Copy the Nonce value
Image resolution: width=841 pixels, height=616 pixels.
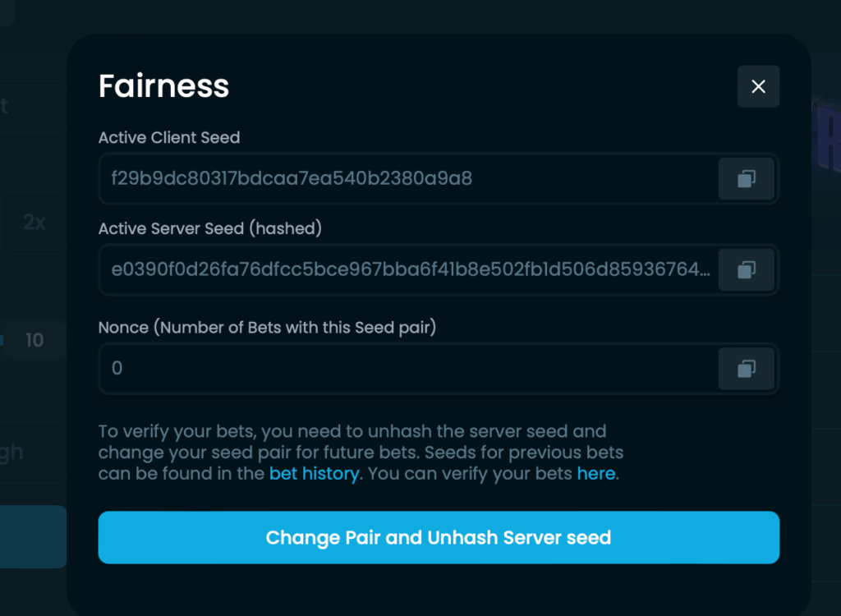tap(746, 369)
